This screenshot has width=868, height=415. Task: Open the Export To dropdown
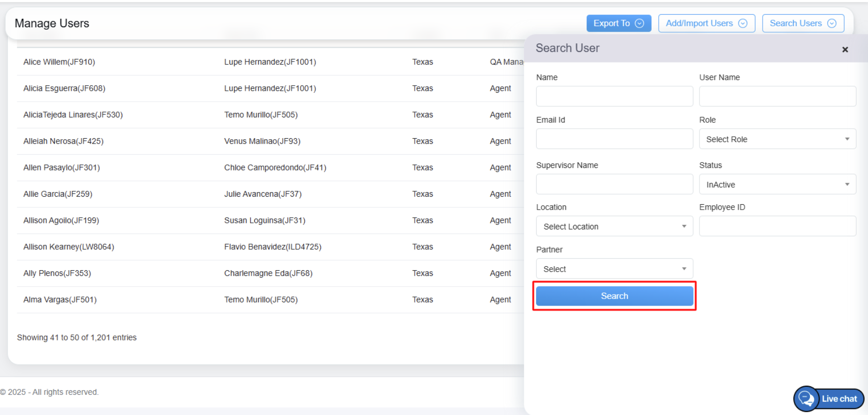coord(618,23)
